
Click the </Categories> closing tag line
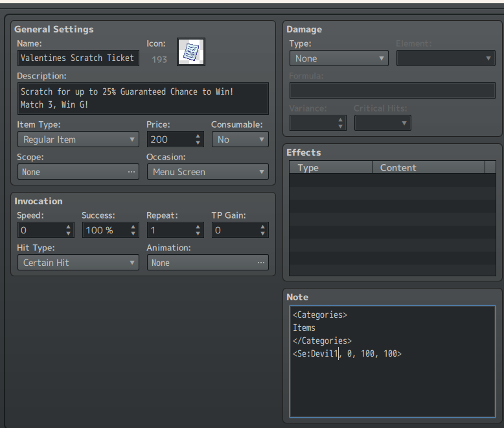click(322, 340)
